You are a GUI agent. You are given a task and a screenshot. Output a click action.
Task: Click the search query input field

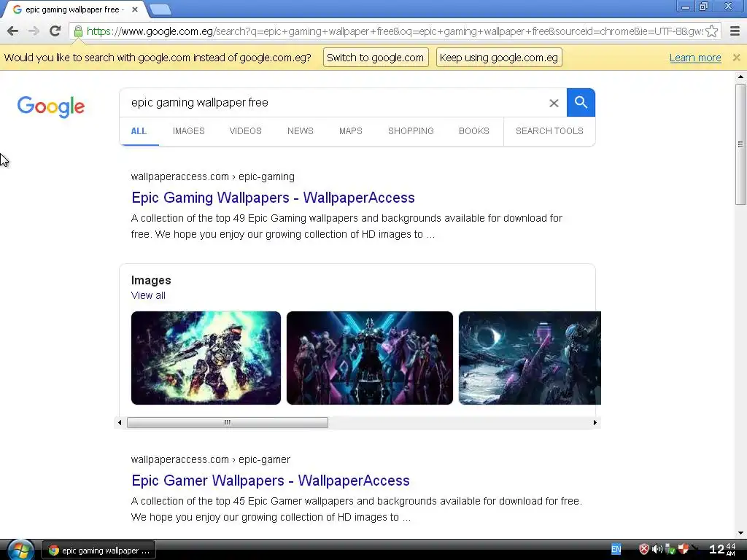click(x=333, y=102)
